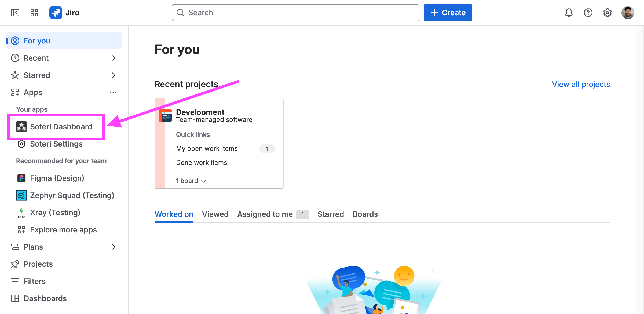The image size is (644, 314).
Task: Open Soteri Settings app
Action: tap(56, 144)
